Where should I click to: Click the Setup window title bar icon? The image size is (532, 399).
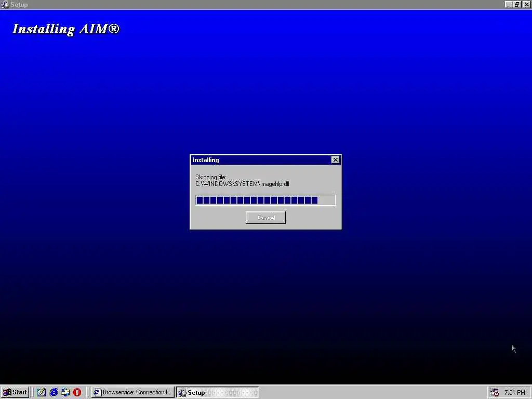coord(5,4)
